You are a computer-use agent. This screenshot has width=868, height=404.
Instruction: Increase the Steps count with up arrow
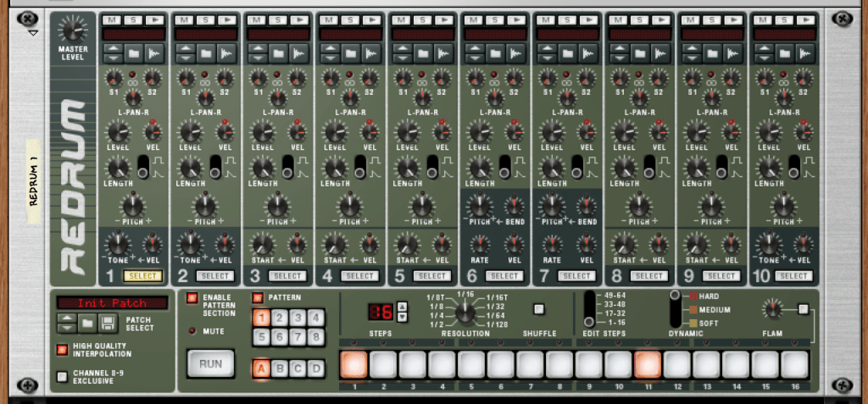tap(403, 306)
